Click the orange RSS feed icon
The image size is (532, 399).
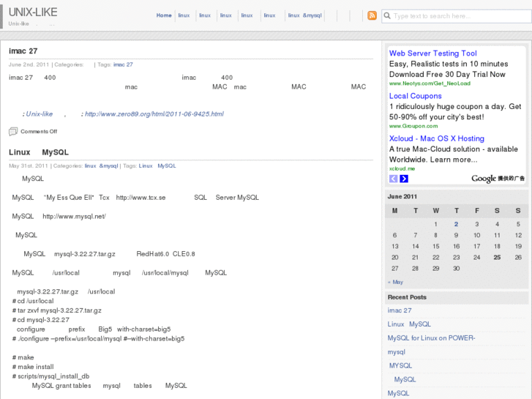(x=372, y=15)
